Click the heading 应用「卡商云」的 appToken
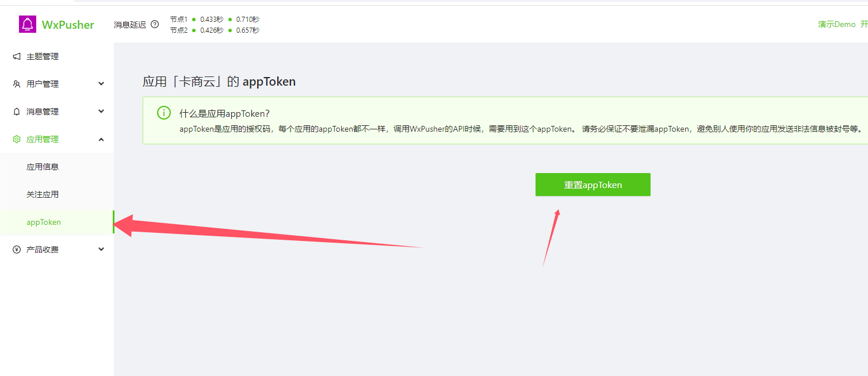Viewport: 868px width, 376px height. [219, 82]
